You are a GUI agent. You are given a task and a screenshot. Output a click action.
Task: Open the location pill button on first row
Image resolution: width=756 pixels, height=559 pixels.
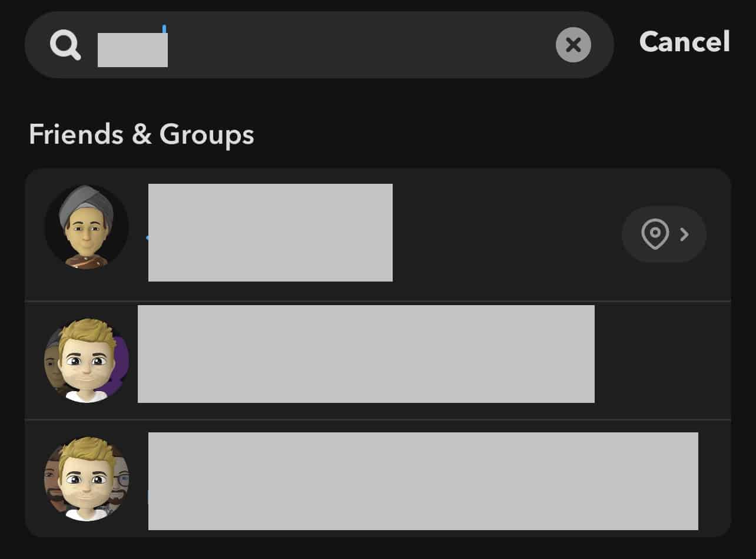click(664, 234)
